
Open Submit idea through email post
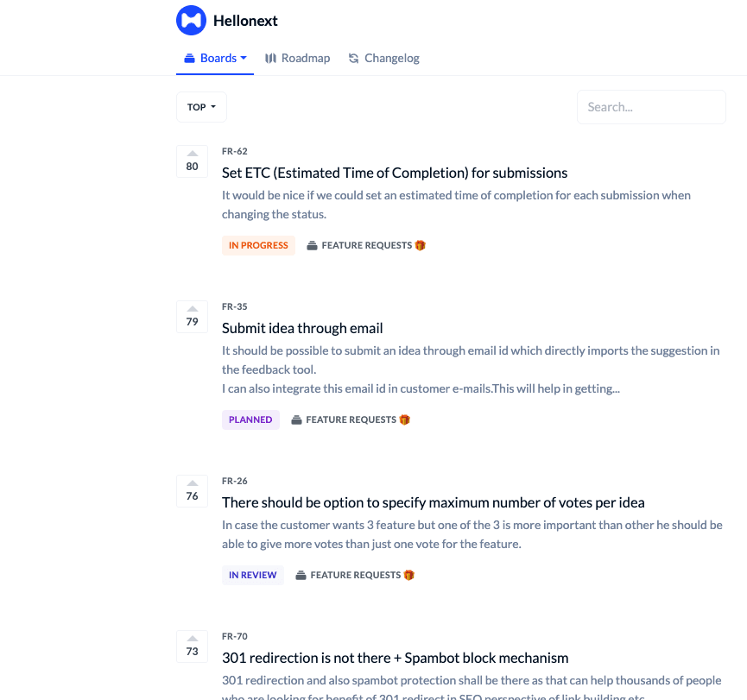point(302,328)
